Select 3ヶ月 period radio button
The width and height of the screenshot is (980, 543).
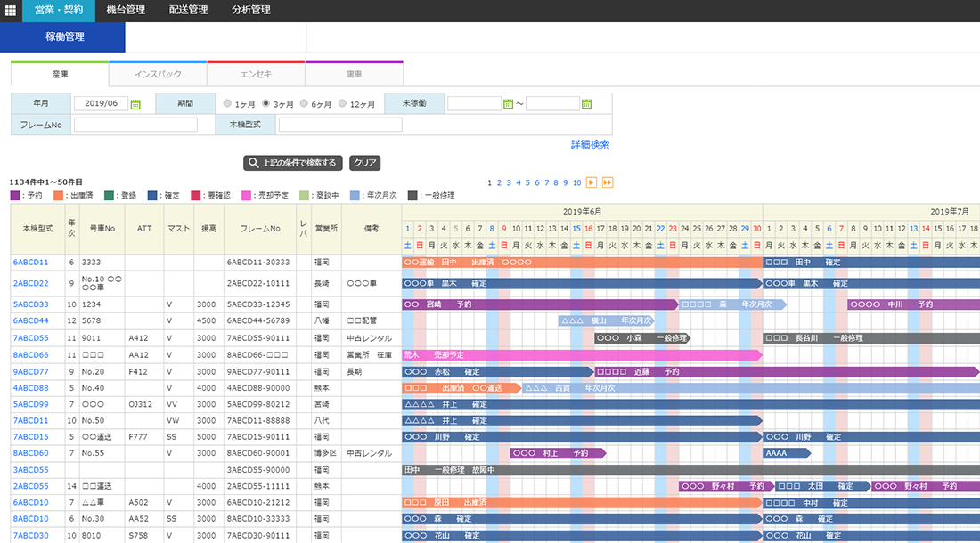266,103
